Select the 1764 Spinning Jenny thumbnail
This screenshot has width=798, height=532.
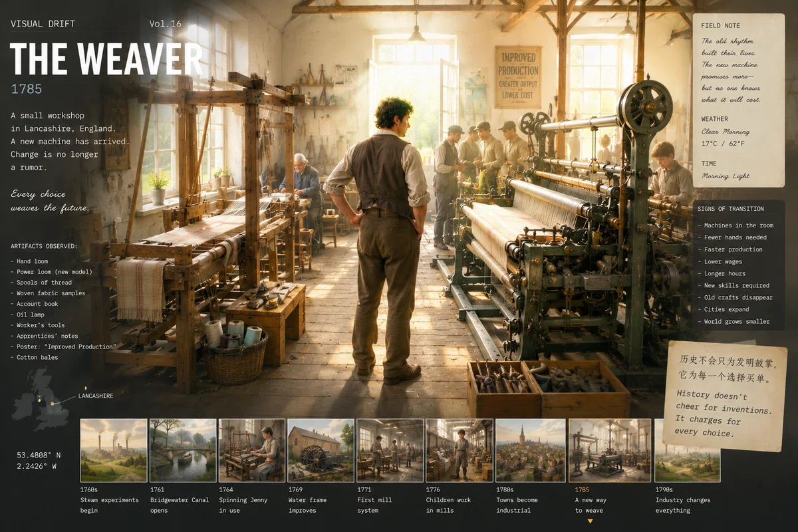pyautogui.click(x=252, y=450)
